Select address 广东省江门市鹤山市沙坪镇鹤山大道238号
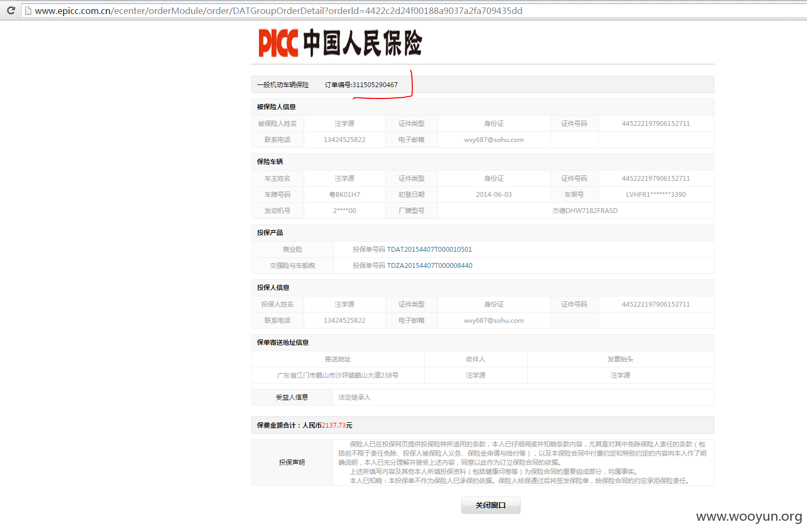Image resolution: width=807 pixels, height=532 pixels. pyautogui.click(x=338, y=375)
